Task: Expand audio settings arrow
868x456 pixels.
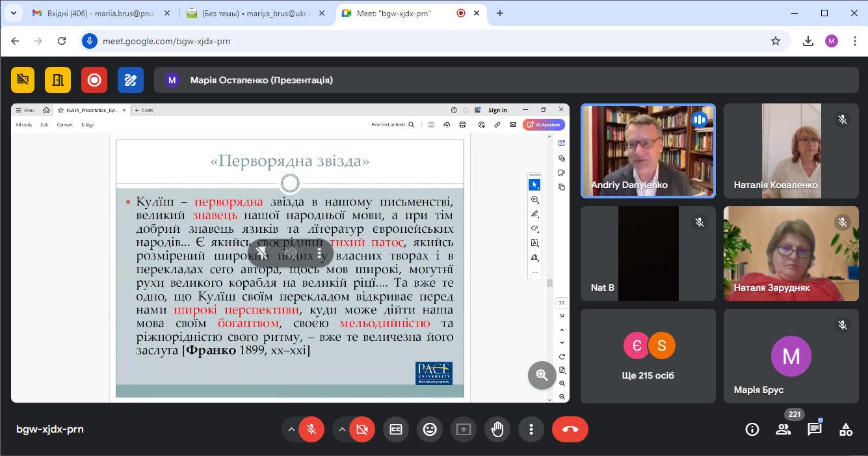Action: [x=291, y=429]
